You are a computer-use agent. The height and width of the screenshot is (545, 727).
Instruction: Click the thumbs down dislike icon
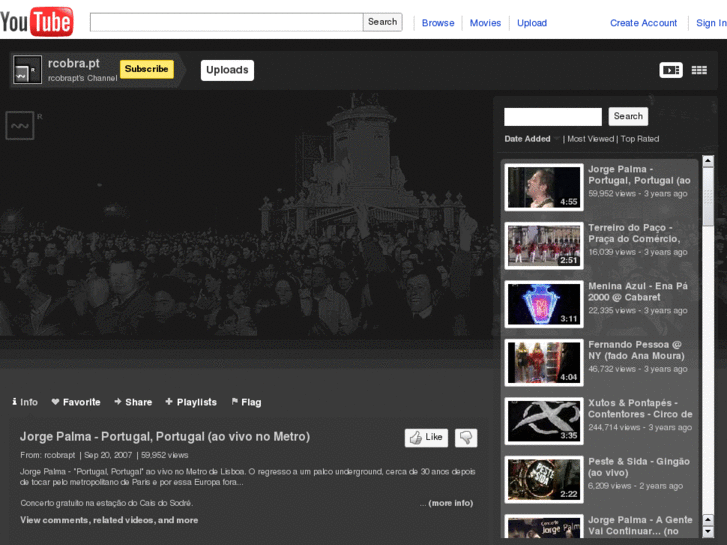coord(466,437)
